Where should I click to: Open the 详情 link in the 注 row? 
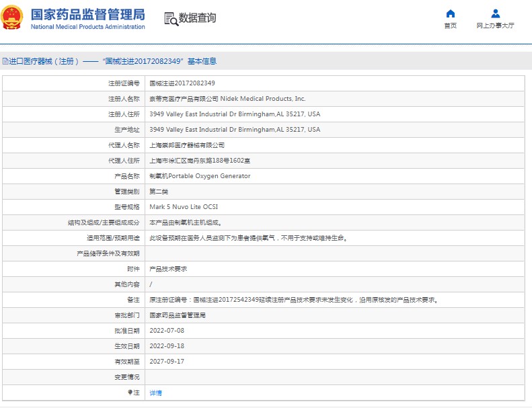155,393
